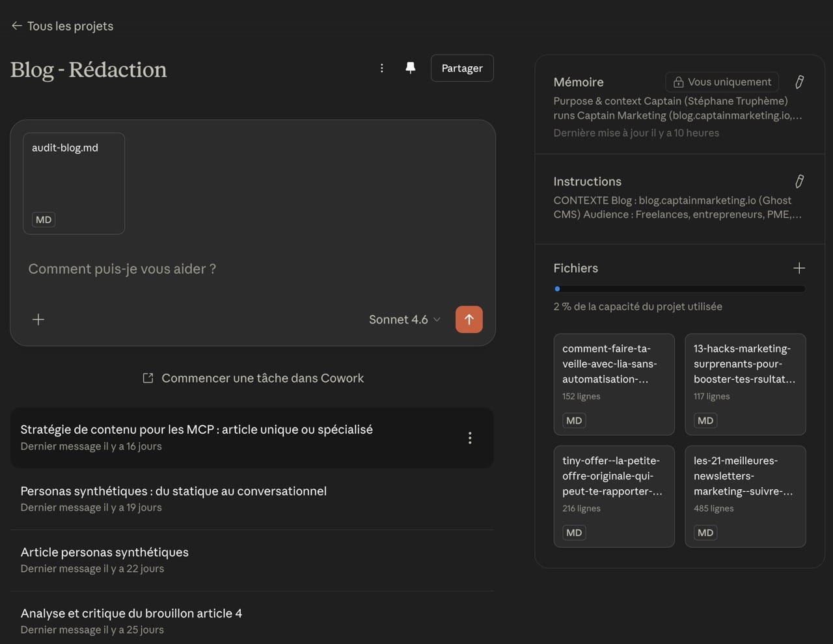Focus the Comment puis-je vous aider input
Screen dimensions: 833x644
click(x=253, y=269)
